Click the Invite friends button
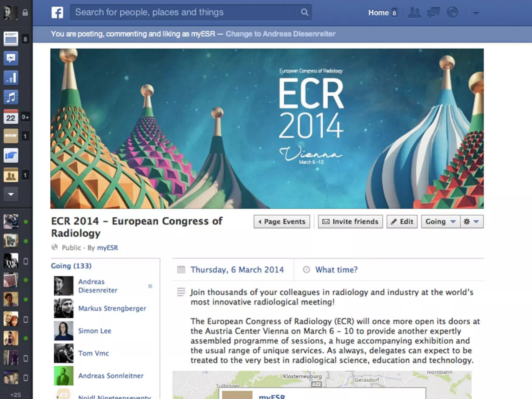Screen dimensions: 532x399 pyautogui.click(x=350, y=222)
